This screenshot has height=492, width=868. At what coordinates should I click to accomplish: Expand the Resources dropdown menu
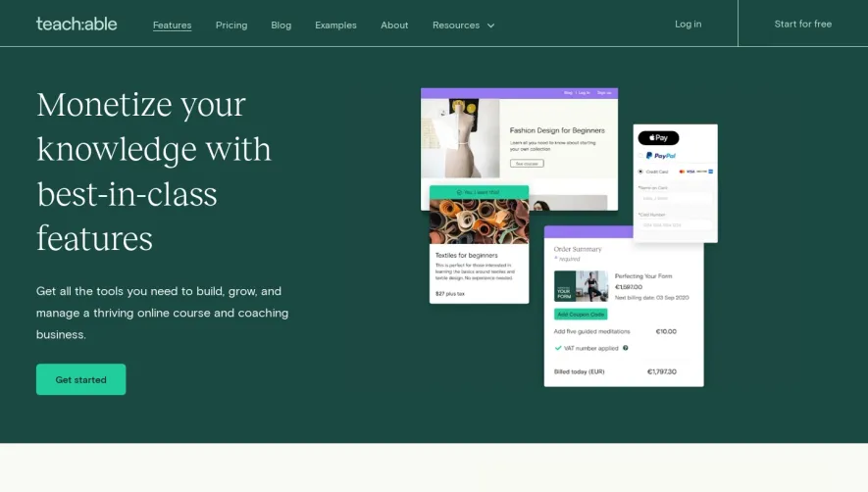463,25
